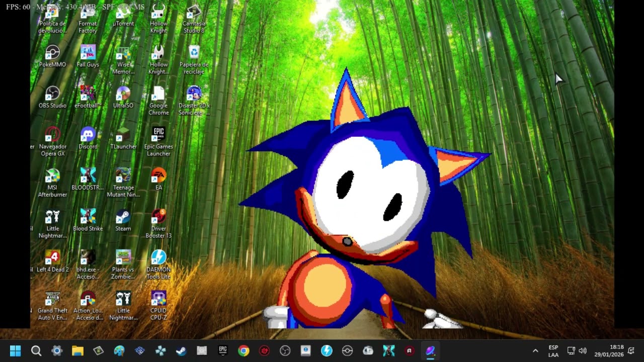
Task: Open Settings gear in taskbar
Action: click(x=57, y=350)
